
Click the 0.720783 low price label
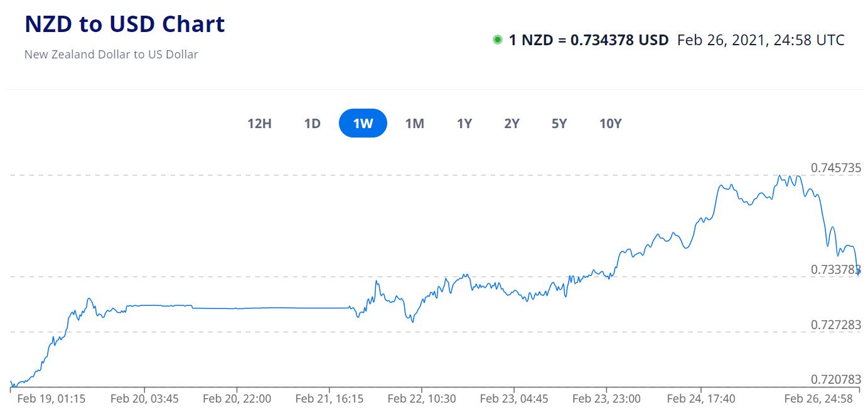click(835, 379)
